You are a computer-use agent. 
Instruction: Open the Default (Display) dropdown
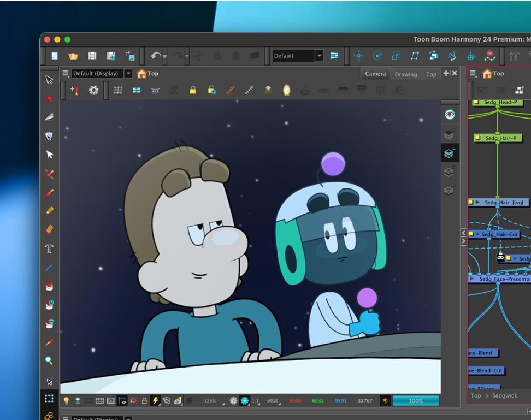128,74
